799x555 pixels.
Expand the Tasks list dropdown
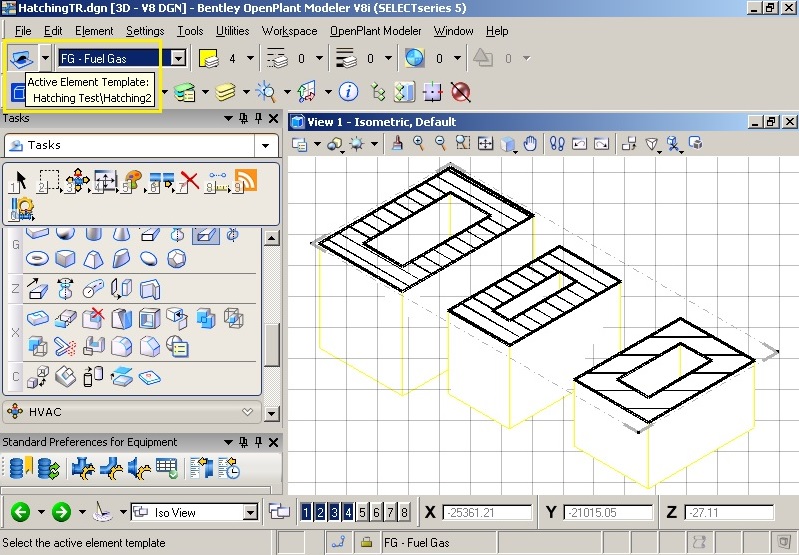click(x=265, y=146)
